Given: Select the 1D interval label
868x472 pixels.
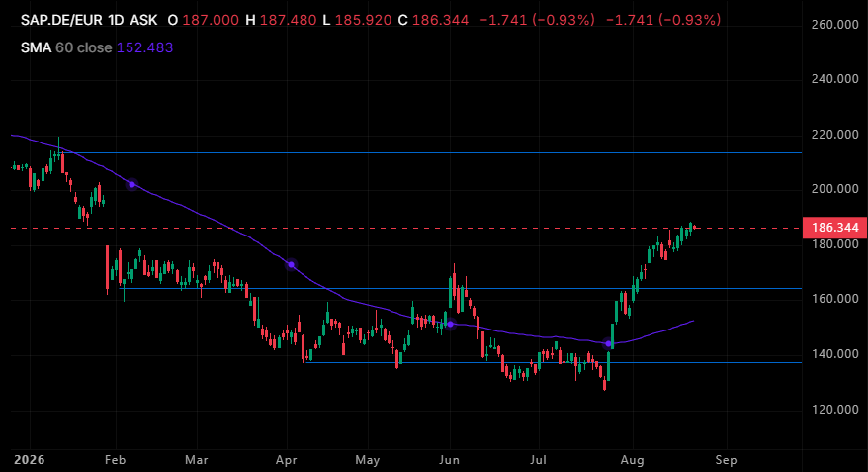Looking at the screenshot, I should pyautogui.click(x=116, y=20).
